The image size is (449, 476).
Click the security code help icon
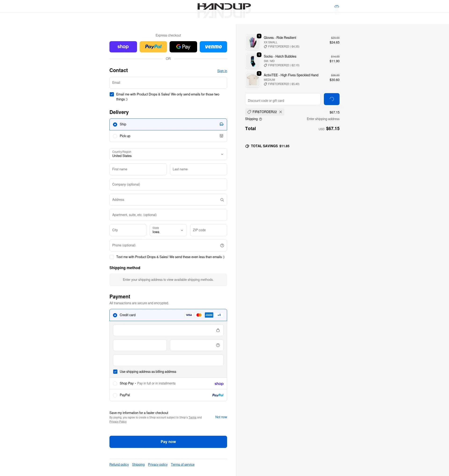(217, 345)
